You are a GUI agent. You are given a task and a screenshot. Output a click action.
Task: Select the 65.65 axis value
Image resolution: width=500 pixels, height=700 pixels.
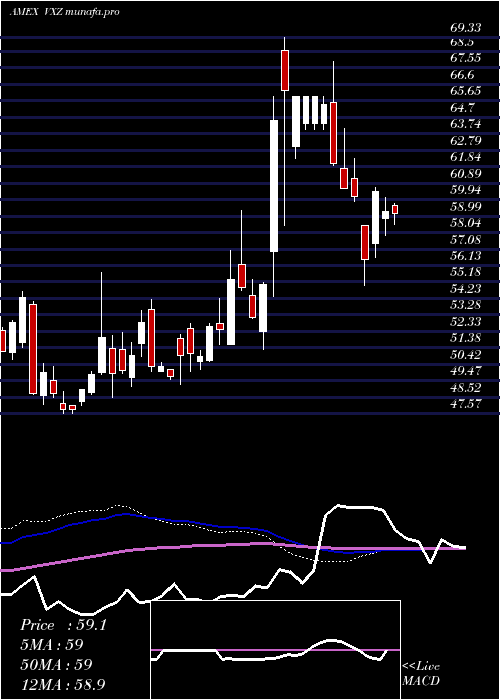[x=465, y=91]
